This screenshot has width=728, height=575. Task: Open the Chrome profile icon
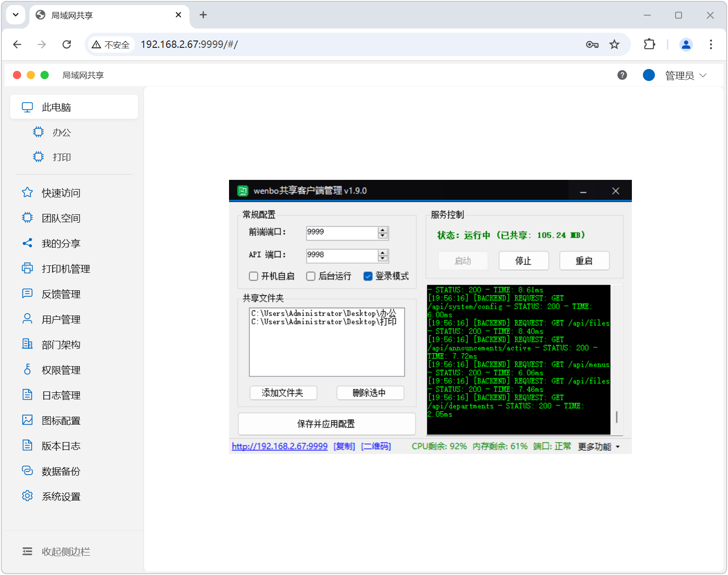tap(686, 44)
